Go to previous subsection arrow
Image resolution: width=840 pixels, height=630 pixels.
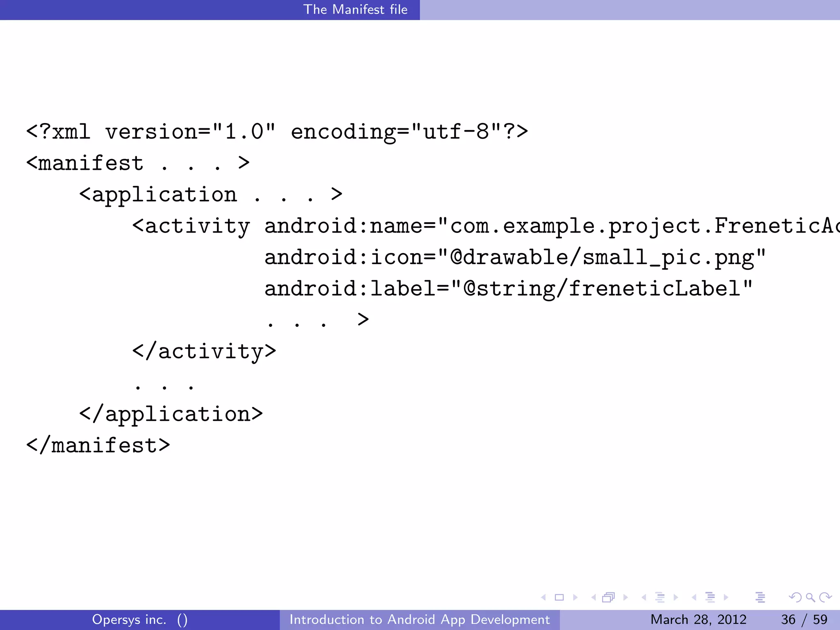(644, 598)
